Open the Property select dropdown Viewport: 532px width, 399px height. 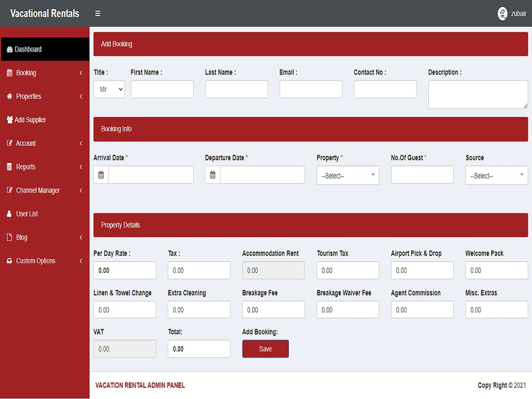pos(348,175)
